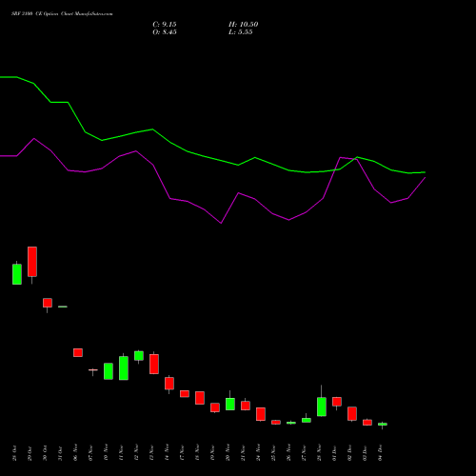Select the red candlestick above 01 Dec
Image resolution: width=476 pixels, height=476 pixels.
click(337, 402)
